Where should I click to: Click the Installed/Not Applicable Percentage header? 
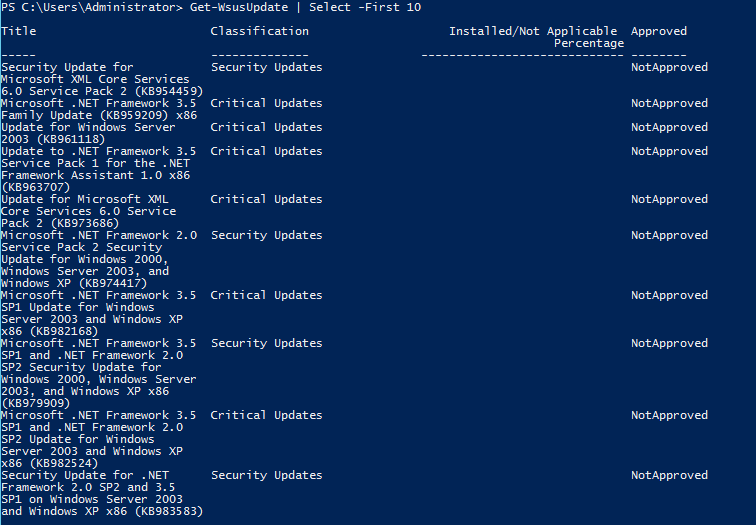(533, 37)
